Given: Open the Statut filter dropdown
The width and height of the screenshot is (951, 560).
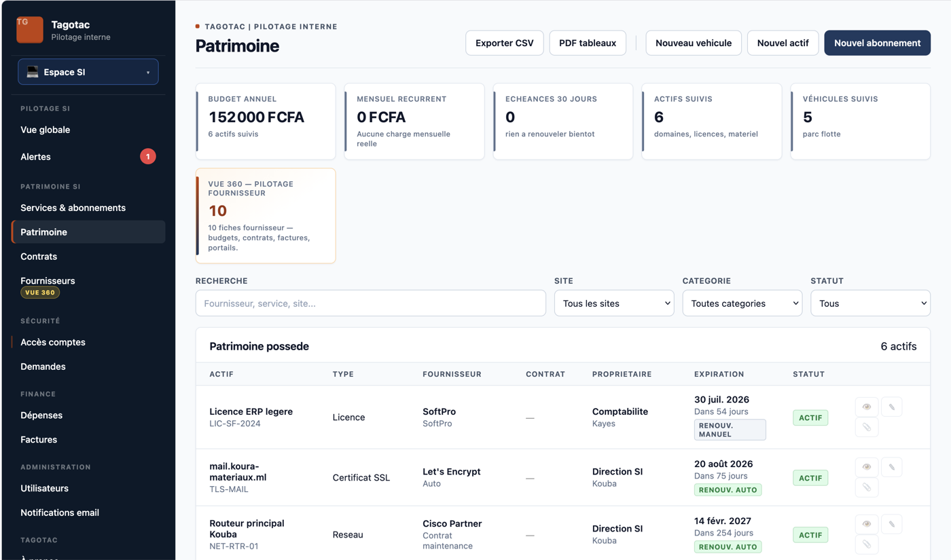Looking at the screenshot, I should point(870,303).
